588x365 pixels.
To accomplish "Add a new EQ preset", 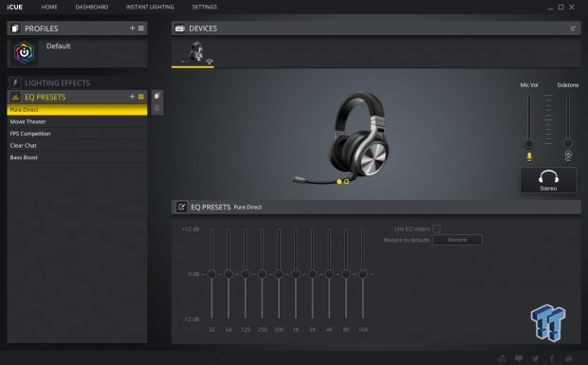I will 132,97.
